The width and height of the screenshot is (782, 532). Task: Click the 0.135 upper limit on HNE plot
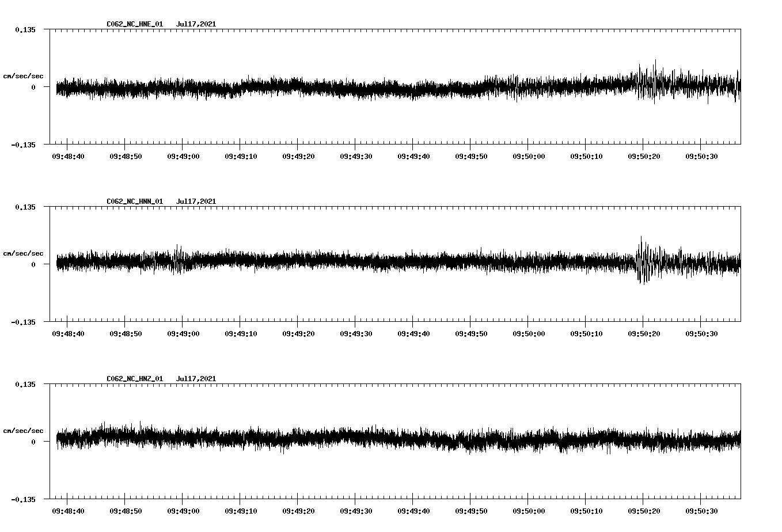[25, 29]
